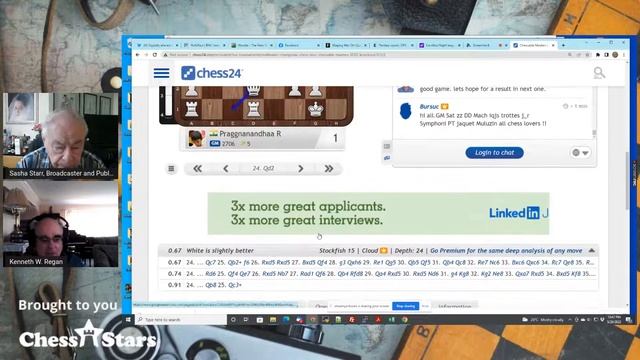Viewport: 640px width, 360px height.
Task: Step forward one move
Action: coord(300,169)
